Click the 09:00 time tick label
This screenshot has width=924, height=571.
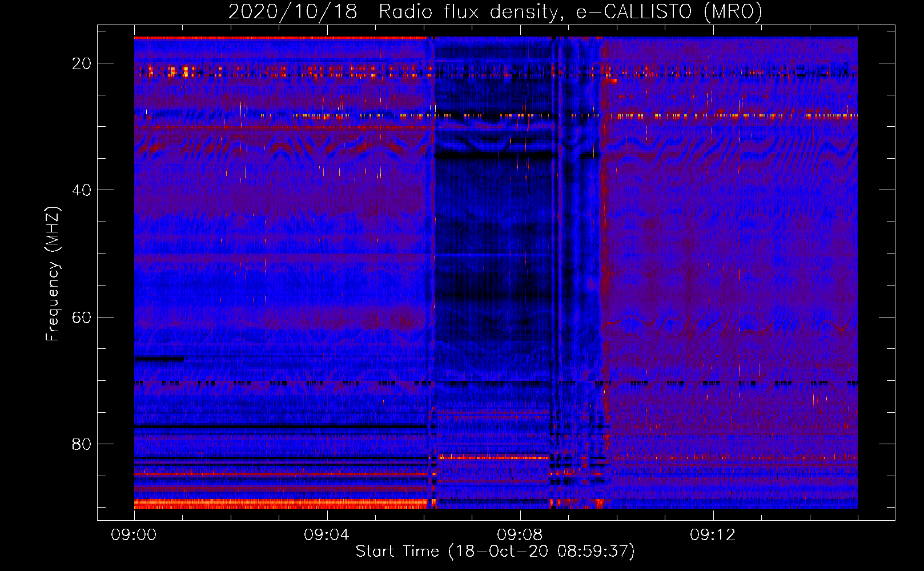(134, 534)
